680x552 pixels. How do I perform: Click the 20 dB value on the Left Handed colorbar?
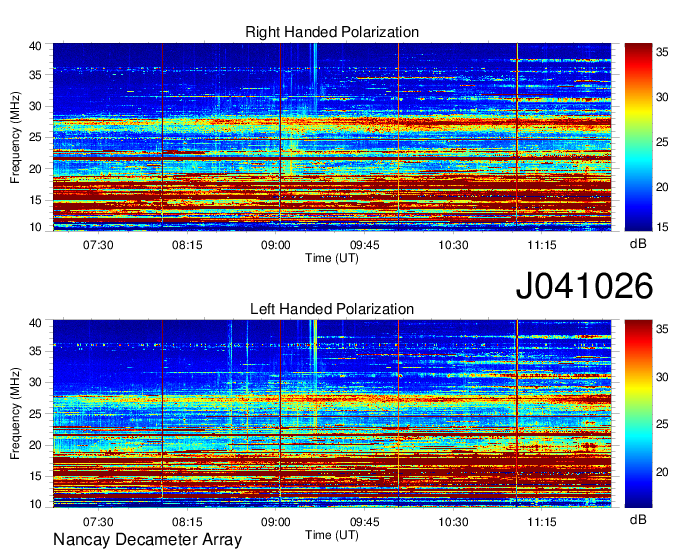(662, 472)
